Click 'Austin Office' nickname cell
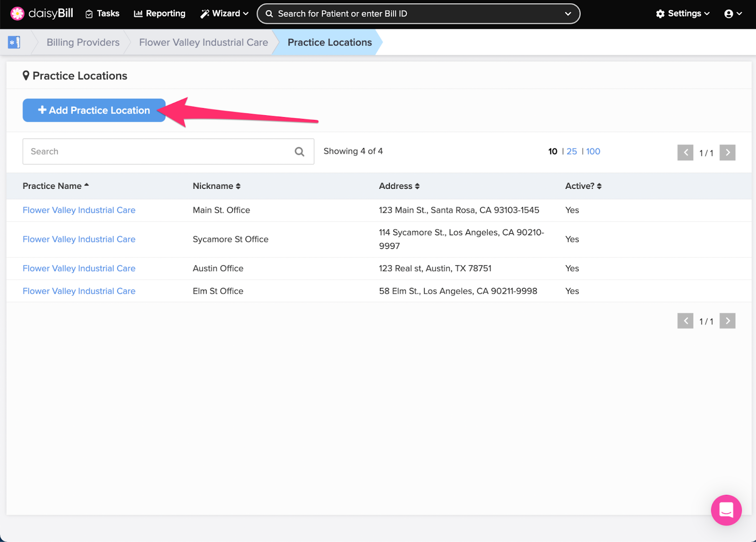The image size is (756, 542). click(x=218, y=269)
